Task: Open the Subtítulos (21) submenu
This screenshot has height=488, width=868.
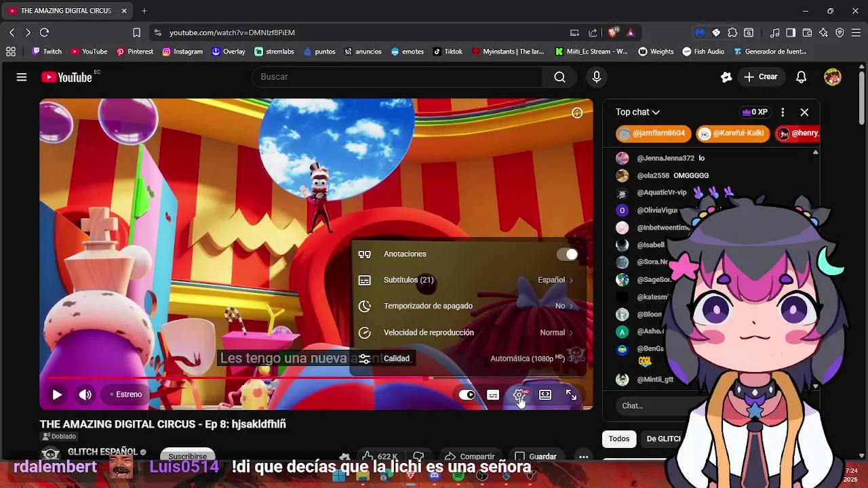Action: [x=468, y=280]
